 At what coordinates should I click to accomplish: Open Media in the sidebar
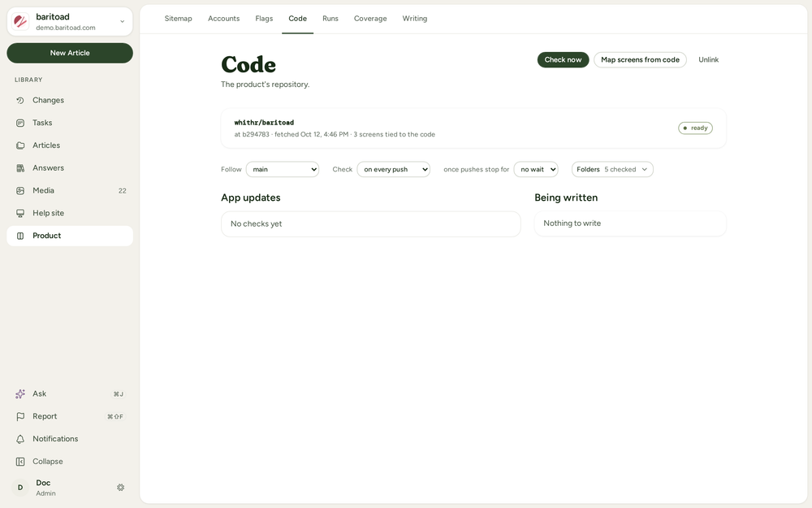point(70,191)
